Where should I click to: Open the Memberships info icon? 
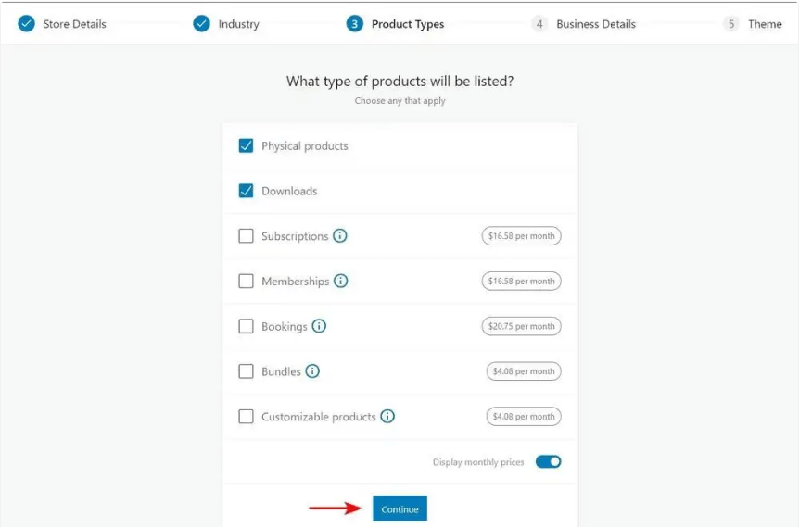[x=341, y=282]
